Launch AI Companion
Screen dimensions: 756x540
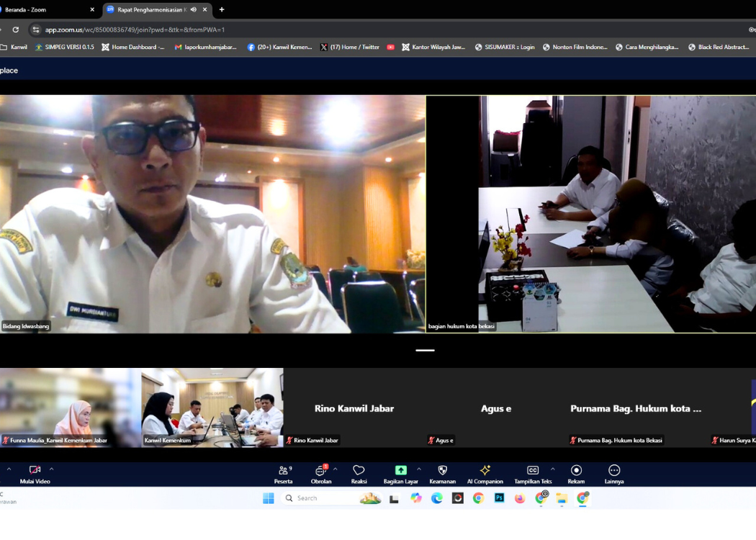tap(485, 474)
